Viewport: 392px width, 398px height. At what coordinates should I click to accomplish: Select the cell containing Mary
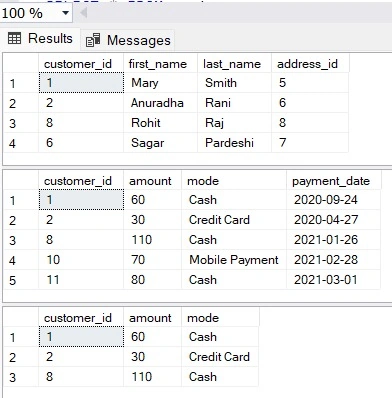click(160, 83)
